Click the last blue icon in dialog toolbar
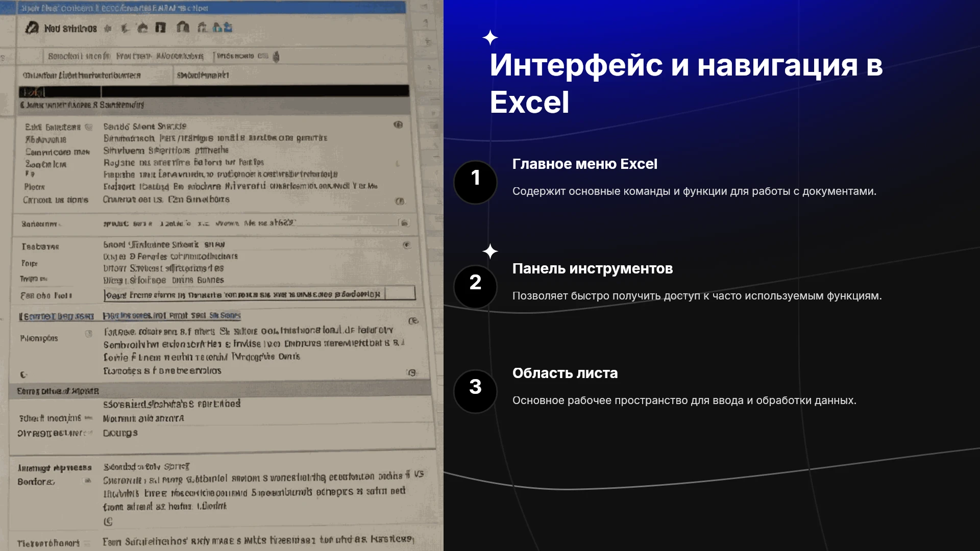 click(x=228, y=28)
